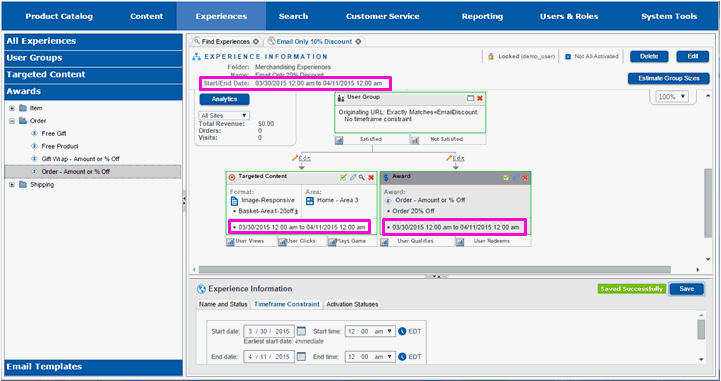Image resolution: width=721 pixels, height=381 pixels.
Task: Click the Edit button at top right
Action: (692, 57)
